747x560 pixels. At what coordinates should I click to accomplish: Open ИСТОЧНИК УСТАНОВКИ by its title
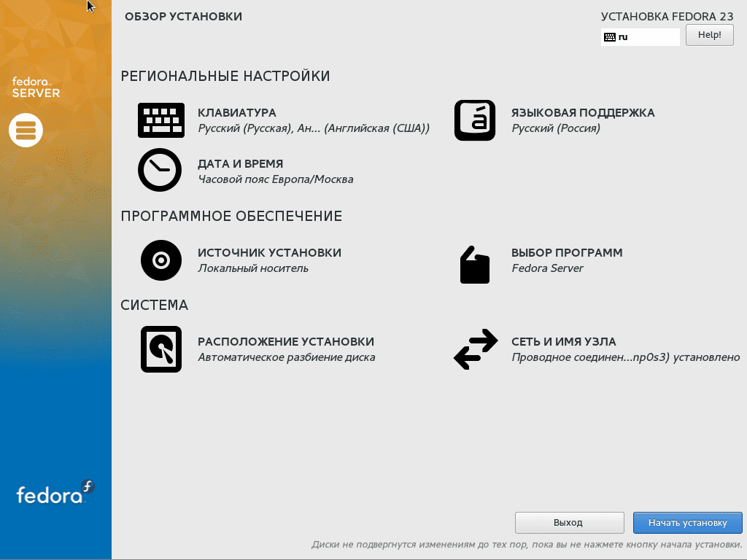269,253
